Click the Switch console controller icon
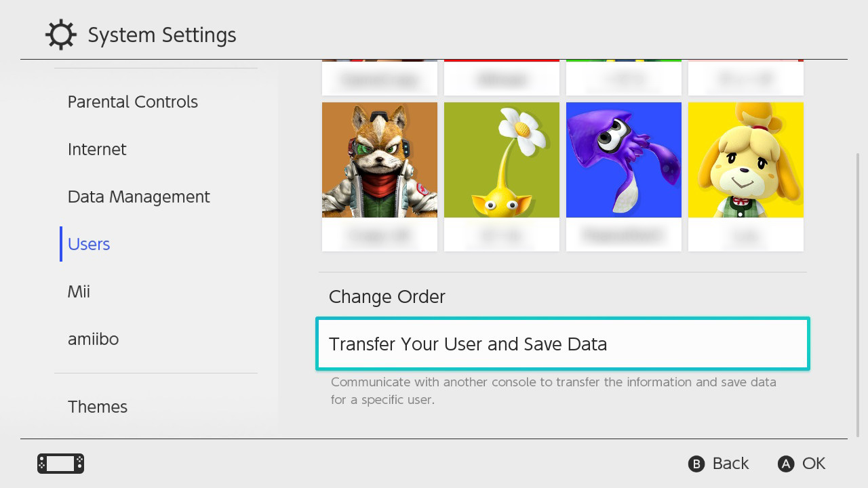The width and height of the screenshot is (868, 488). pyautogui.click(x=60, y=464)
